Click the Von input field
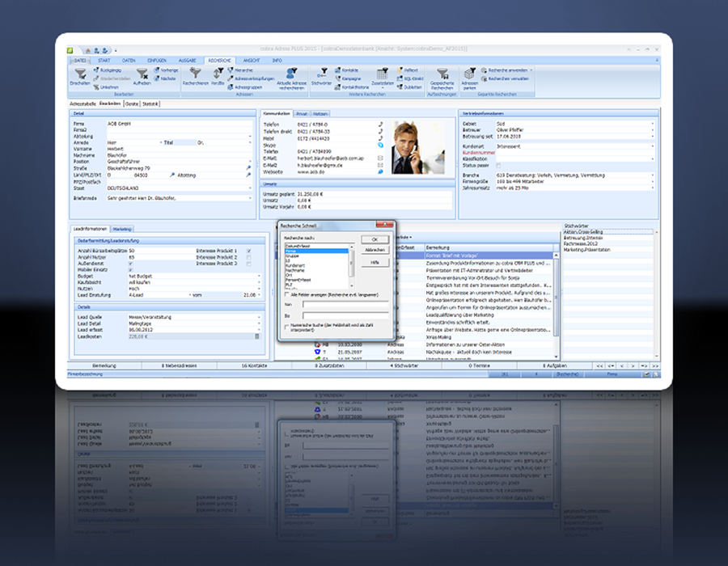Image resolution: width=728 pixels, height=566 pixels. [x=345, y=304]
